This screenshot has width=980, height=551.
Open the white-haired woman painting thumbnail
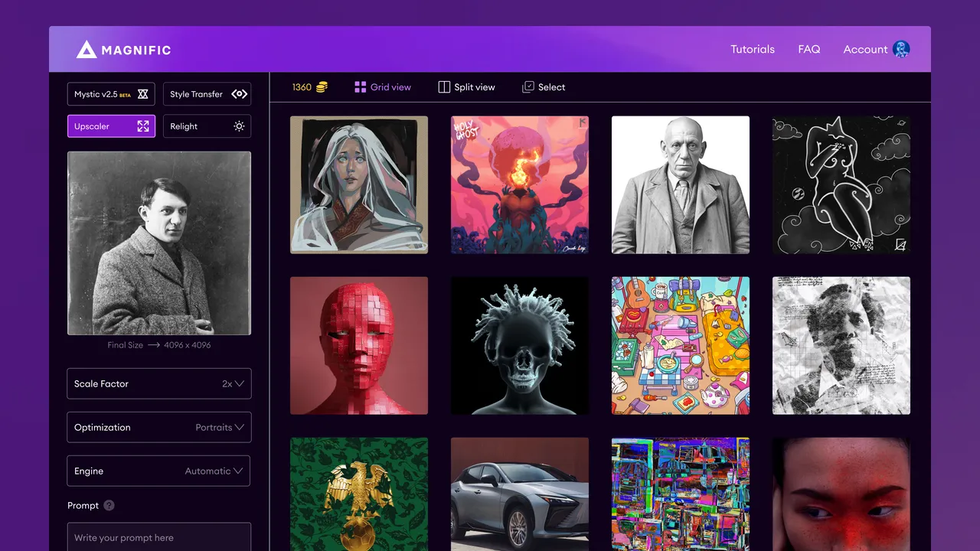[359, 184]
